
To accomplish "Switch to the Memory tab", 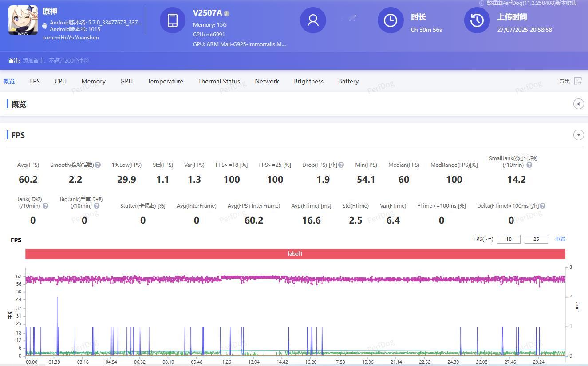I will 94,81.
